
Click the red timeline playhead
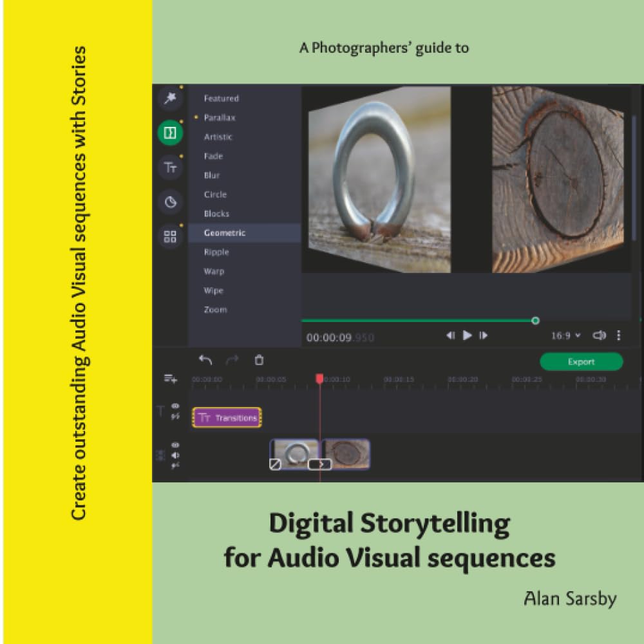point(319,378)
